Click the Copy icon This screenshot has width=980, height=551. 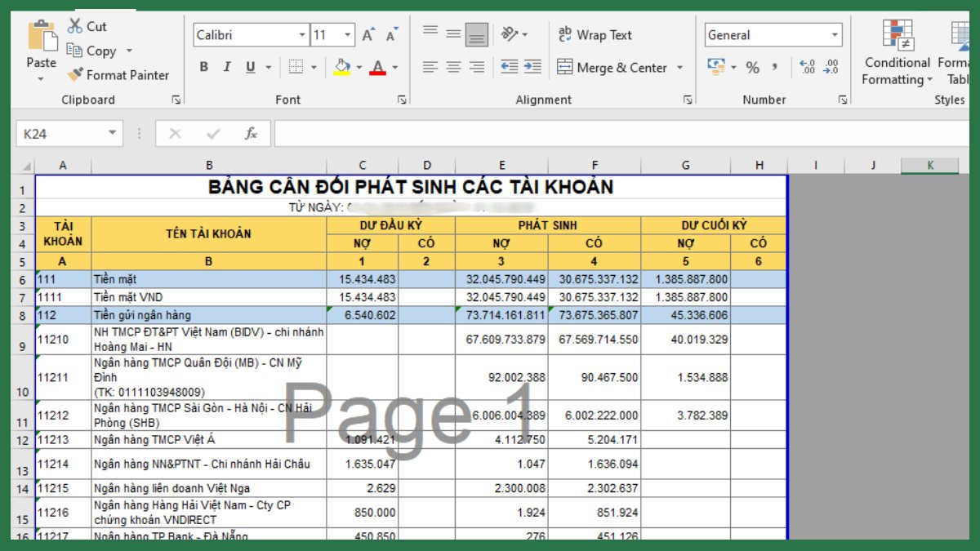(75, 51)
